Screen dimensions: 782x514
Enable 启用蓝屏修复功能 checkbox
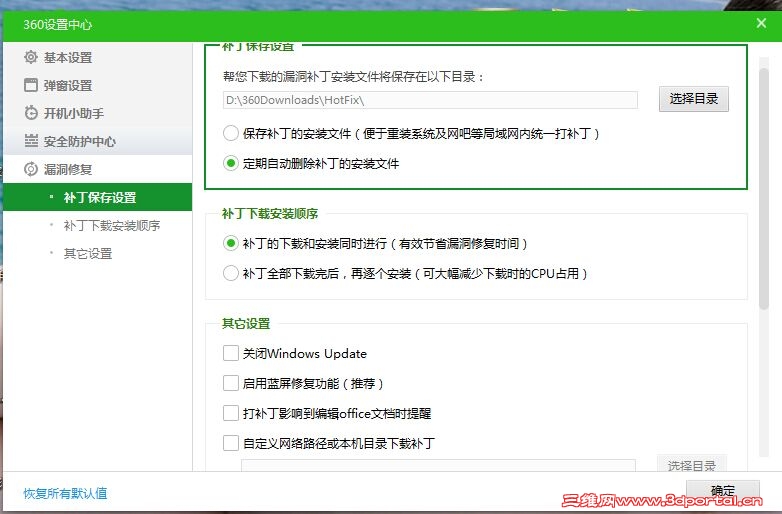coord(230,383)
